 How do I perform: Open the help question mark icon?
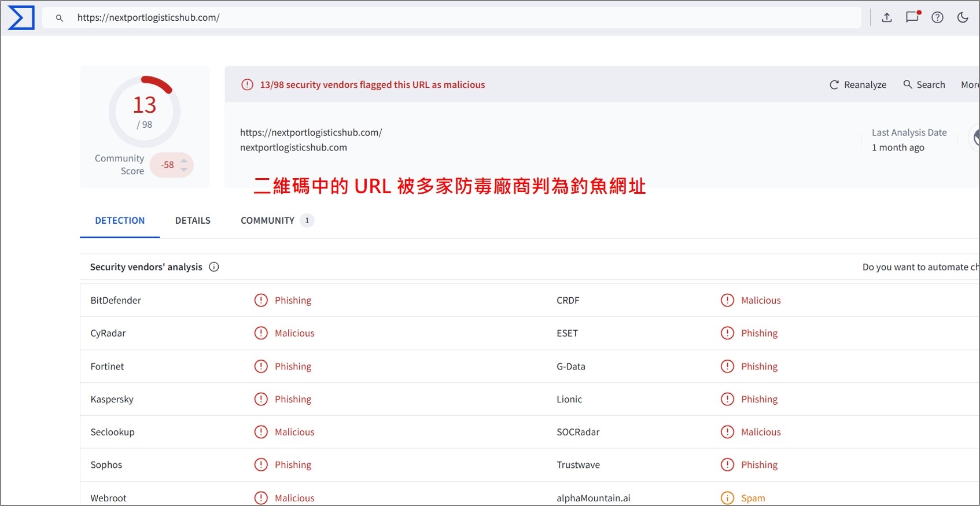coord(937,17)
